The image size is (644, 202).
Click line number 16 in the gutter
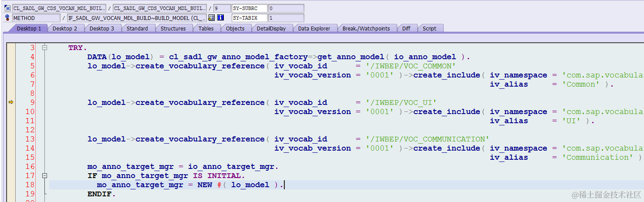30,167
